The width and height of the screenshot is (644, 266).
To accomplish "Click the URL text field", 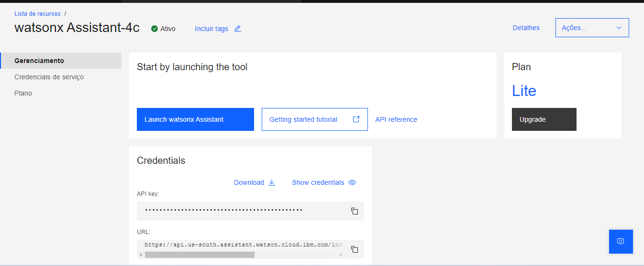I will click(x=244, y=245).
